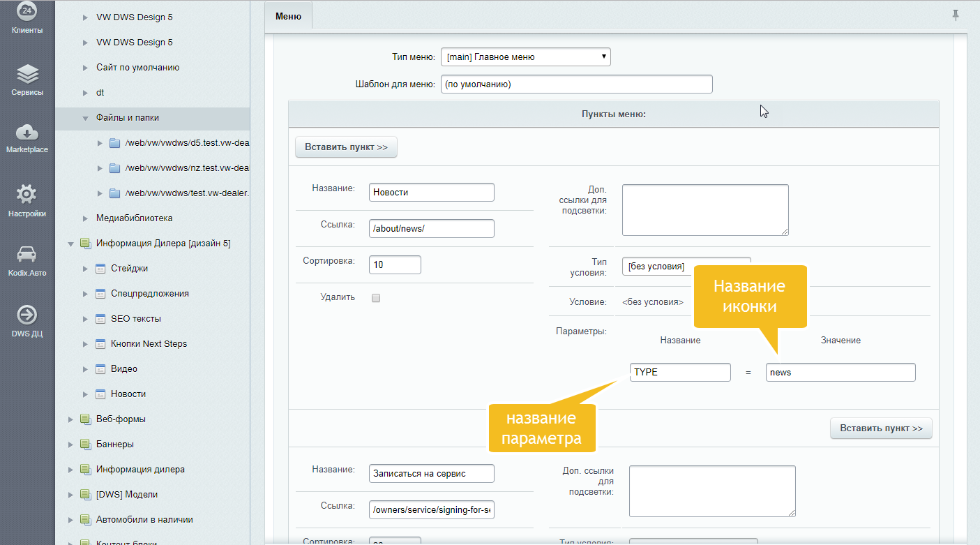Screen dimensions: 980x545
Task: Click the Кнопки Next Steps list icon
Action: [x=100, y=344]
